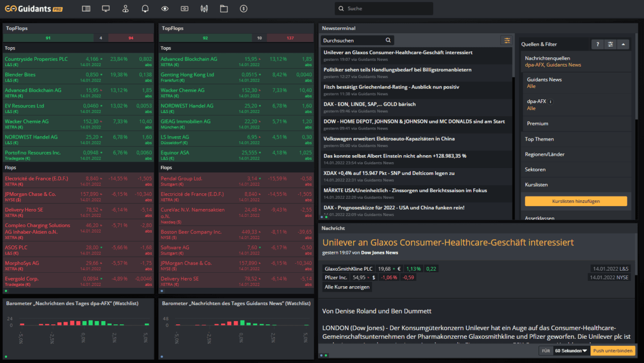Toggle the orange filter settings icon in Newsterminal
Screen dimensions: 644x363
pos(506,40)
